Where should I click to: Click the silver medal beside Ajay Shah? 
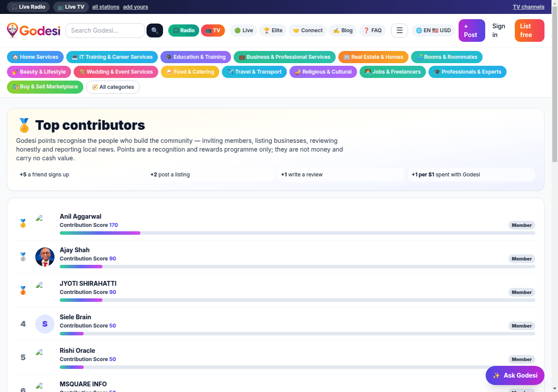(23, 257)
